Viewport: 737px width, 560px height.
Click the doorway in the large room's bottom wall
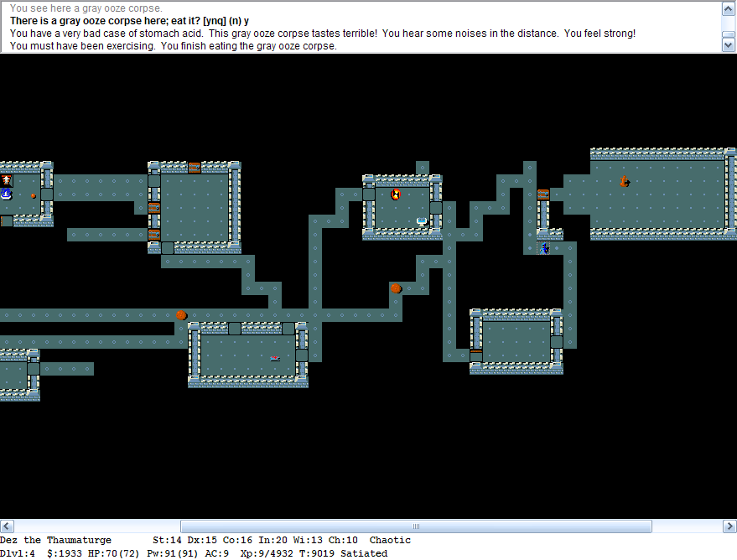coord(168,247)
